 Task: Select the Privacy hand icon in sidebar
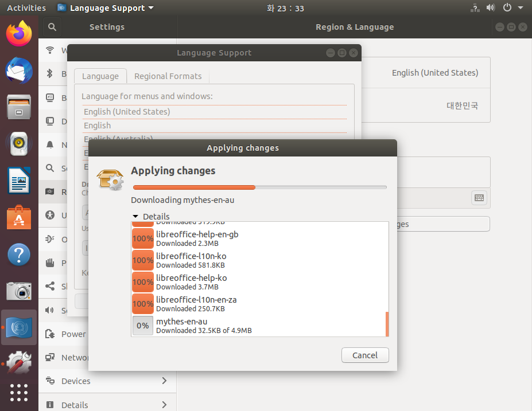pos(50,263)
